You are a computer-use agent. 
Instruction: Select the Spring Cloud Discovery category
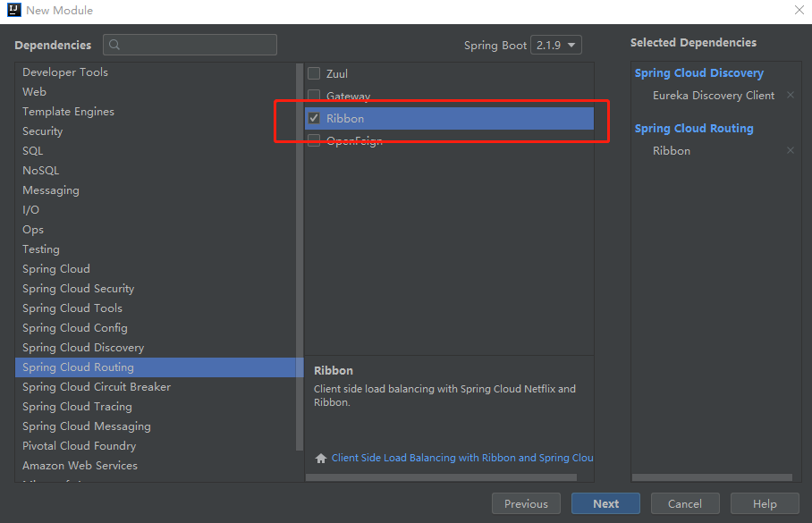coord(83,348)
